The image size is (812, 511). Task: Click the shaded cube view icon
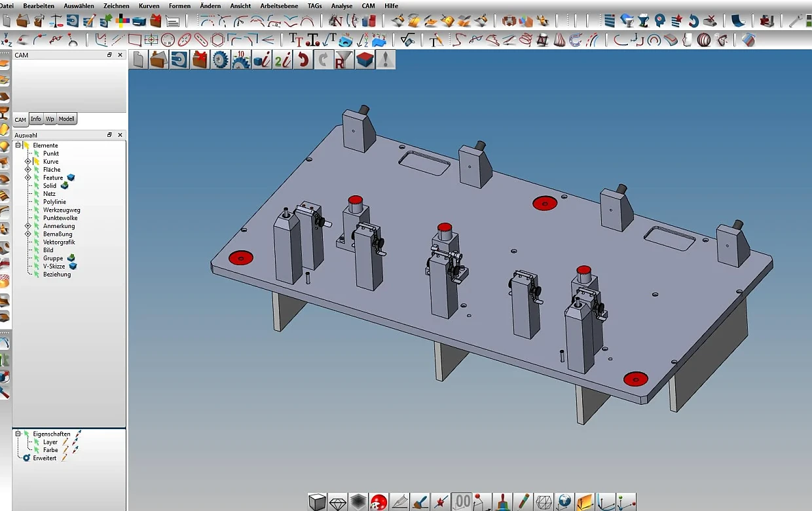tap(317, 502)
